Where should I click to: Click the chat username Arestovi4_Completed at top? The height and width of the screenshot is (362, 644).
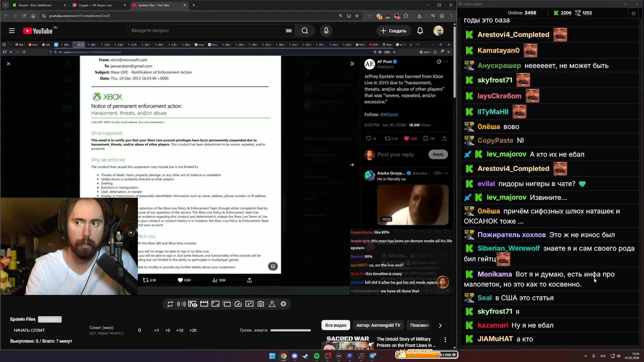click(x=513, y=35)
